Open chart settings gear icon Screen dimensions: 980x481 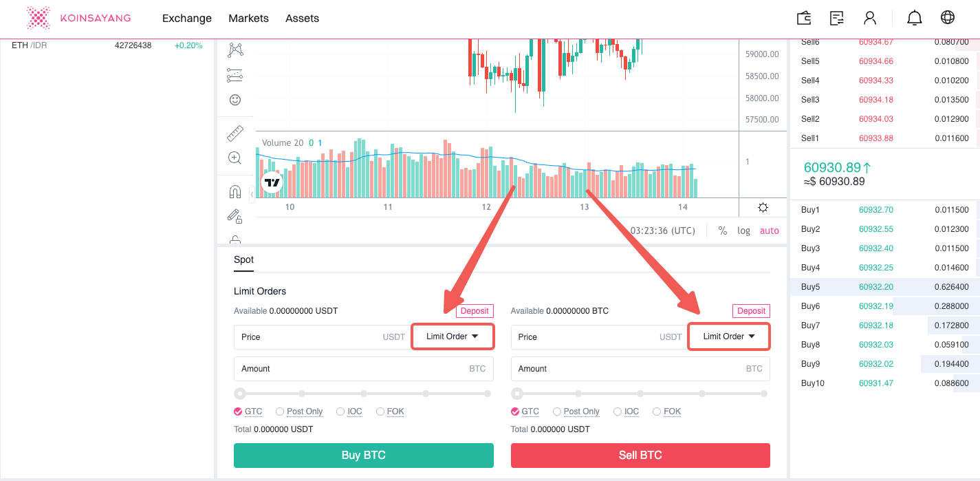pos(763,207)
